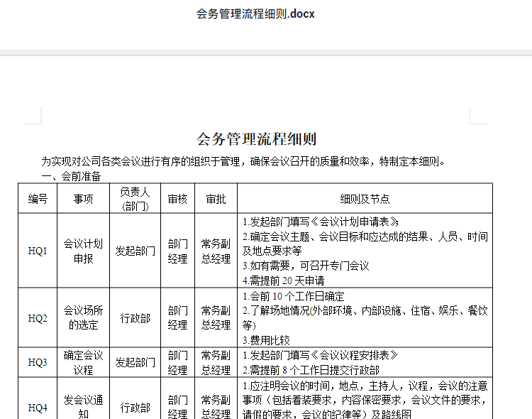Screen dimensions: 532x419
Task: Select the HQ2 cell
Action: (38, 317)
